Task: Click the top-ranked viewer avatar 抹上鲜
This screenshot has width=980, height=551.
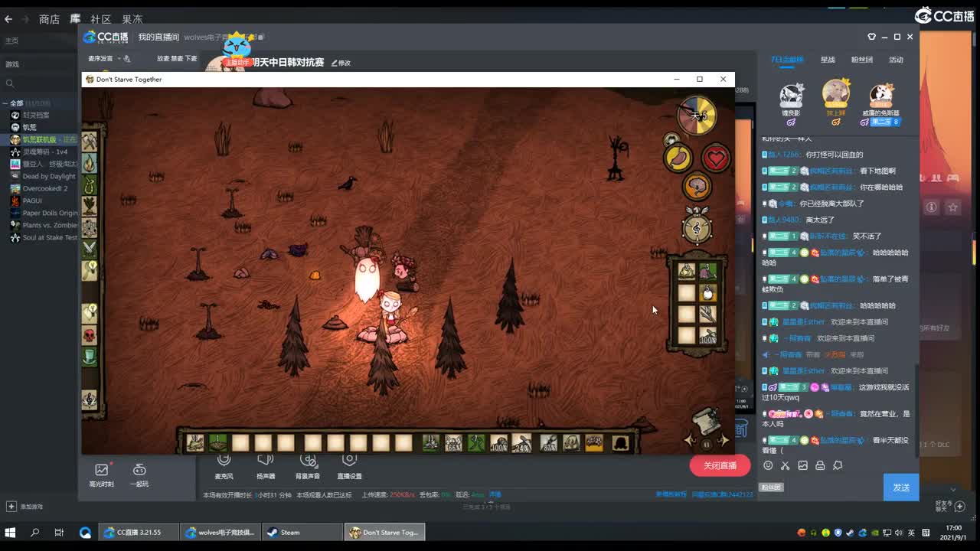Action: (x=836, y=93)
